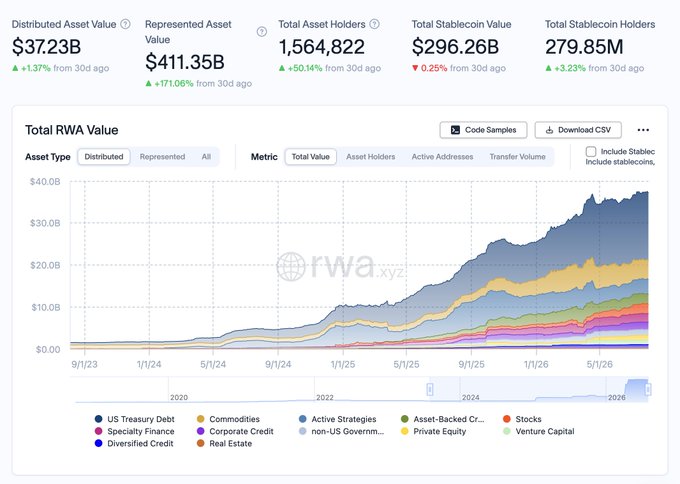Click the $411.35B represented value
Image resolution: width=680 pixels, height=484 pixels.
185,62
